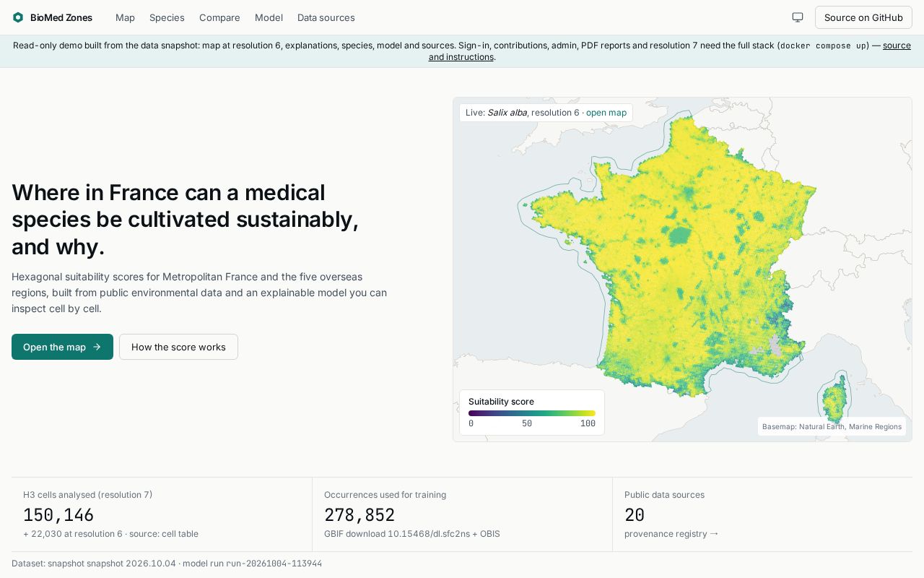Open the provenance registry link
The width and height of the screenshot is (924, 578).
pos(671,534)
